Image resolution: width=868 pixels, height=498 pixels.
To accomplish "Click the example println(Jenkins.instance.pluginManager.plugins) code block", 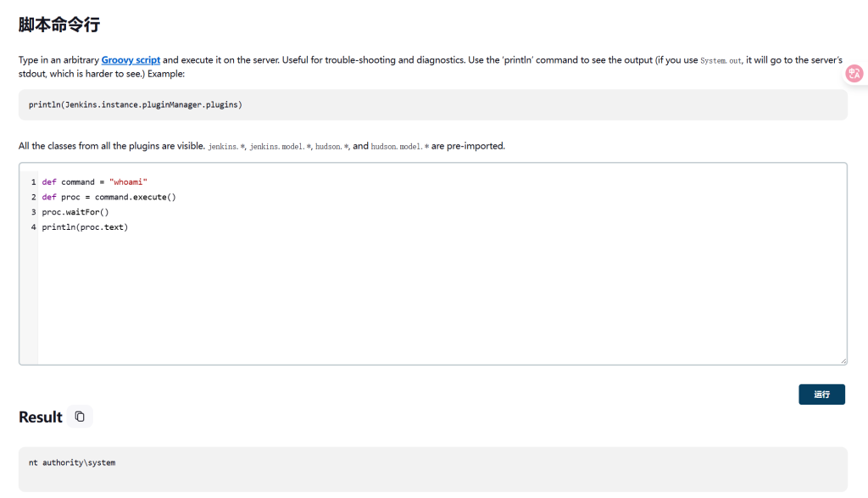I will click(136, 104).
